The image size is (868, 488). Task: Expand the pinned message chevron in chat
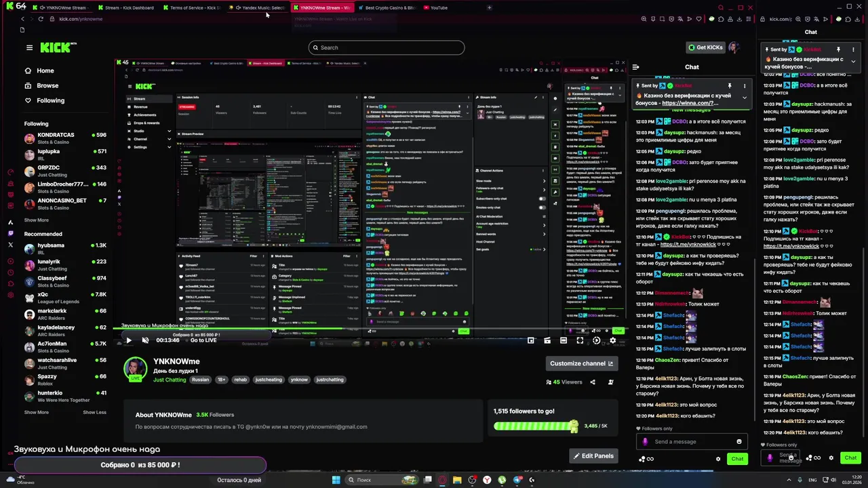click(x=744, y=98)
